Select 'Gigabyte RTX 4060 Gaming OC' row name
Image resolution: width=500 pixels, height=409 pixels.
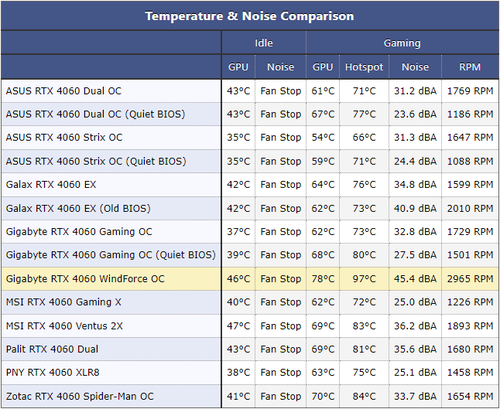coord(79,232)
